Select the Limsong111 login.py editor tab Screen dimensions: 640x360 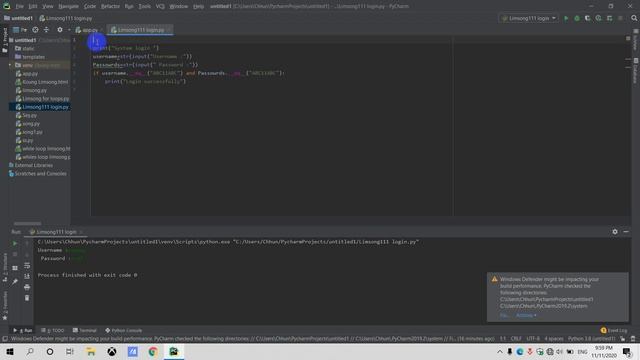140,30
